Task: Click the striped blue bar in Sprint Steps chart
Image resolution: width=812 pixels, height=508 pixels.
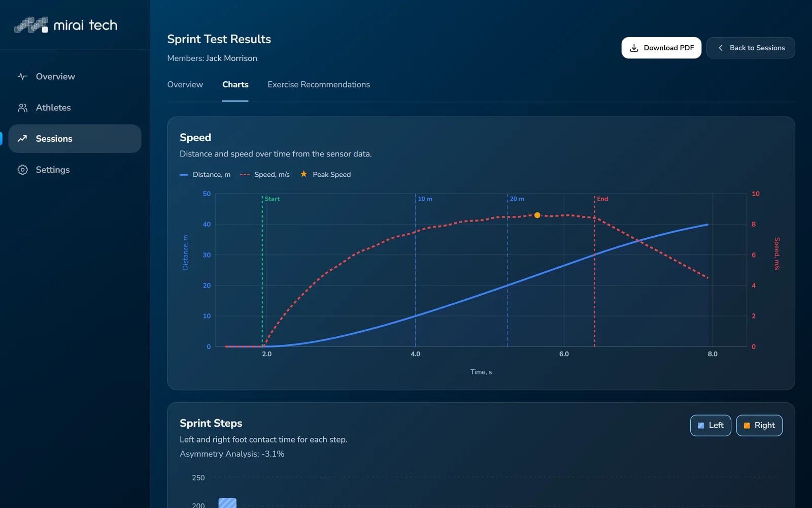Action: pos(227,503)
